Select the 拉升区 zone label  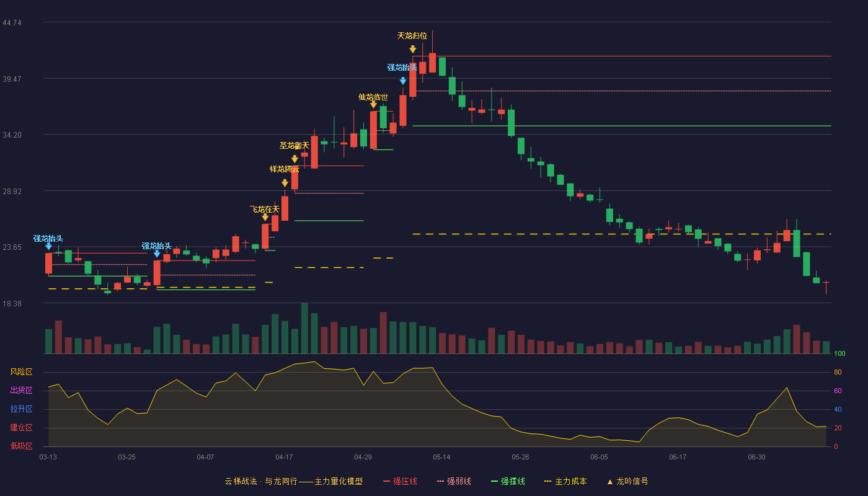pyautogui.click(x=21, y=409)
